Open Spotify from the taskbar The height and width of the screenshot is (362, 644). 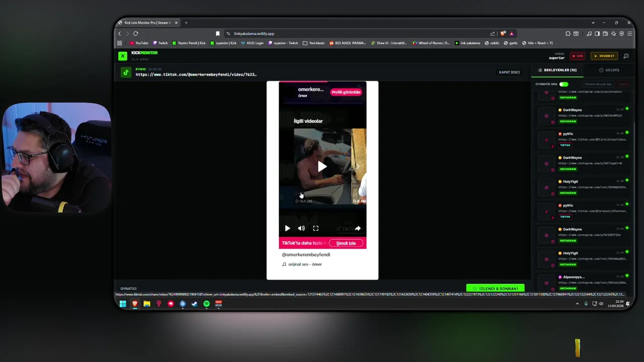pyautogui.click(x=207, y=304)
